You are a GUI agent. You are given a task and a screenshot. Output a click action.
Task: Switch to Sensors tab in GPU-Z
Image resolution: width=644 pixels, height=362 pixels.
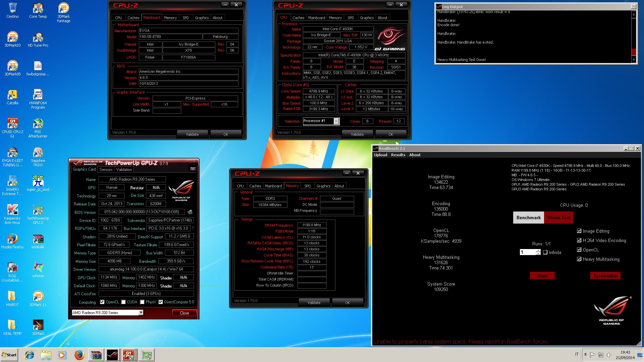[106, 170]
